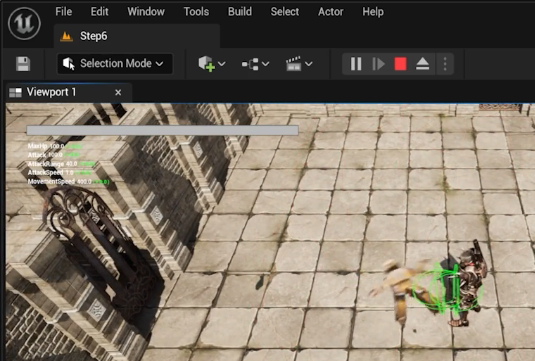Click the Unreal Engine logo icon

click(24, 24)
